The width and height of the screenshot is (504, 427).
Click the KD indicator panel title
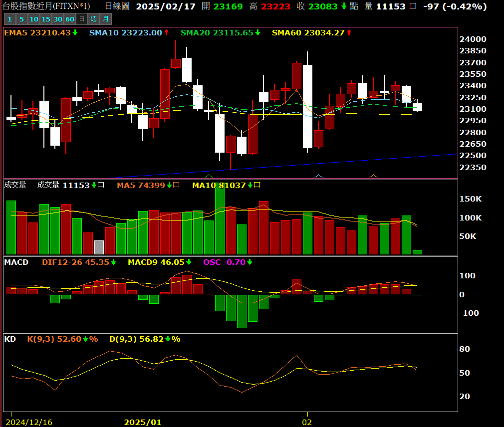click(x=10, y=339)
